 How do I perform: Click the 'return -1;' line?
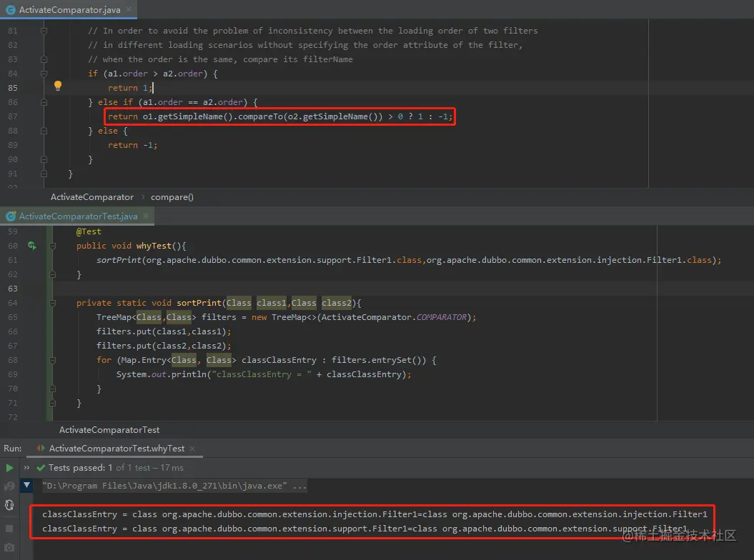(132, 145)
